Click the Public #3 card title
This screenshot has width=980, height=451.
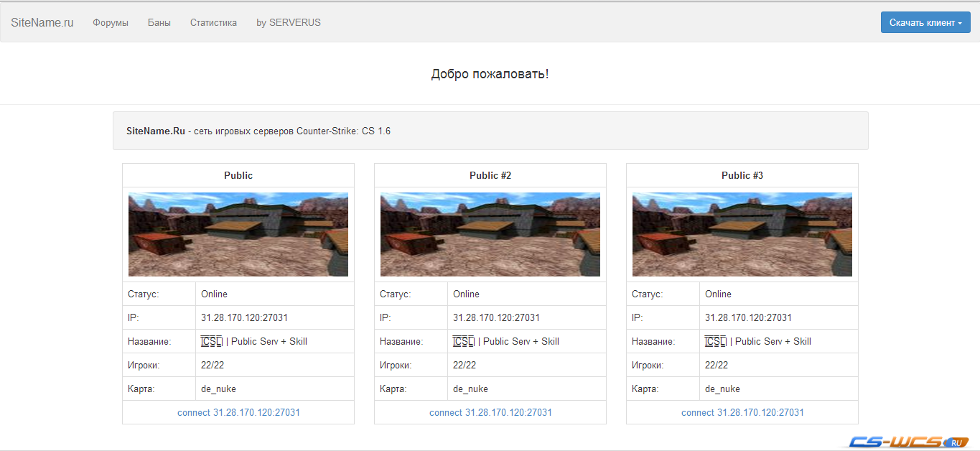coord(742,175)
